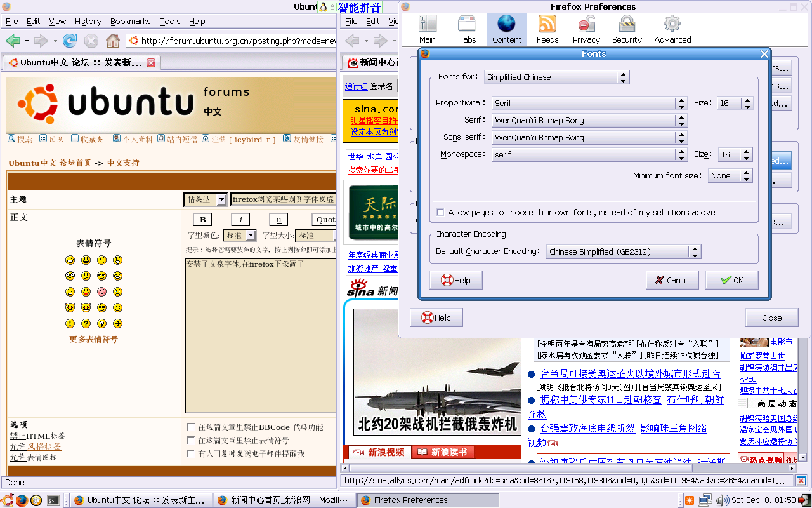Open the terminal launcher in taskbar
The image size is (812, 508).
tap(54, 500)
